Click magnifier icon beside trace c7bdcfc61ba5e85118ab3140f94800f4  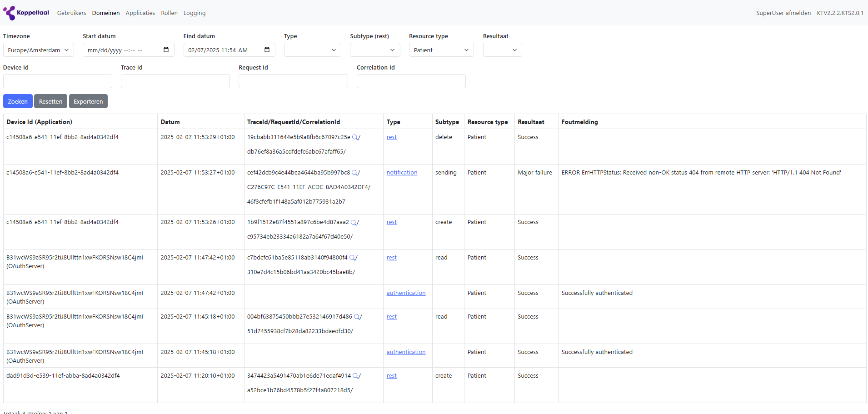pyautogui.click(x=352, y=258)
